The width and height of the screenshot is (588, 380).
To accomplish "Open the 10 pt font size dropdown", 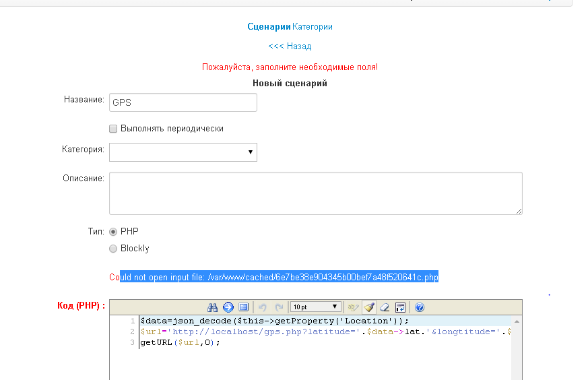I will (315, 307).
